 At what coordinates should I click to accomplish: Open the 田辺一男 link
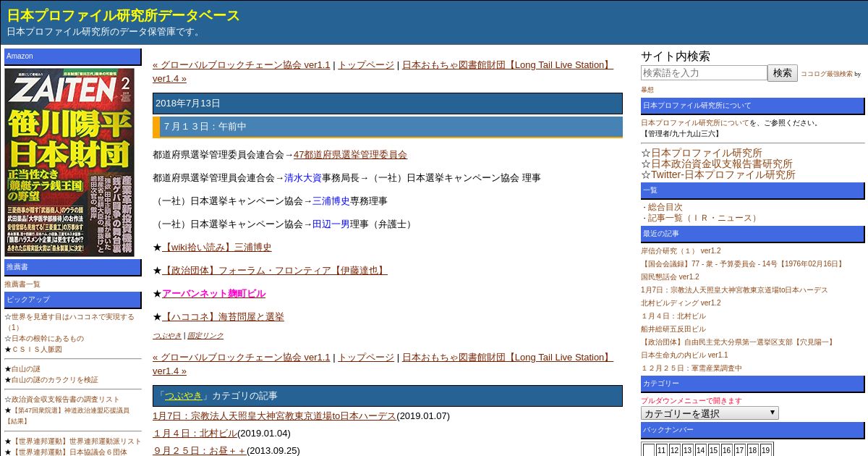tap(331, 224)
